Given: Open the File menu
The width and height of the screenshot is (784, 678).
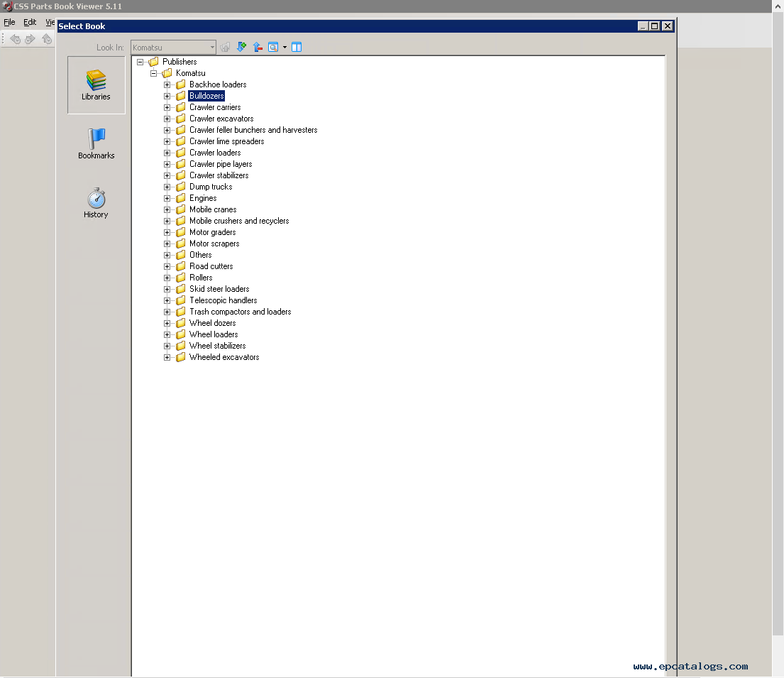Looking at the screenshot, I should pyautogui.click(x=9, y=22).
